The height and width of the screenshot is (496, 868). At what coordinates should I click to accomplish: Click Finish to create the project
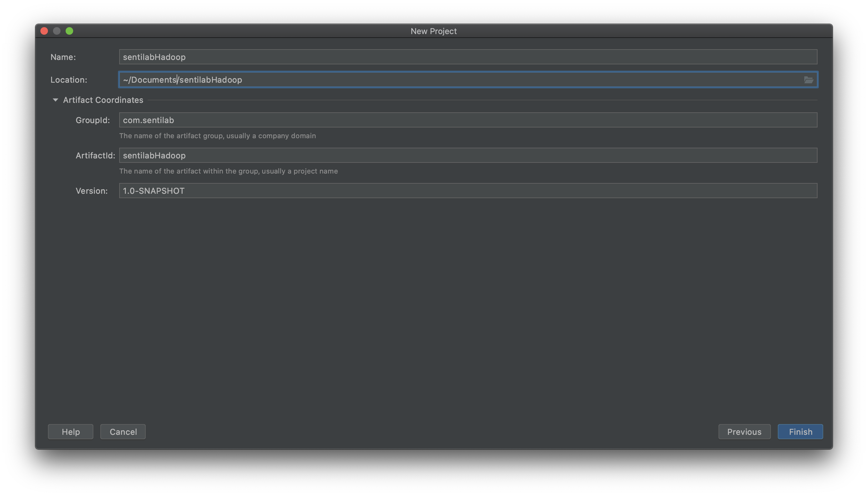800,432
